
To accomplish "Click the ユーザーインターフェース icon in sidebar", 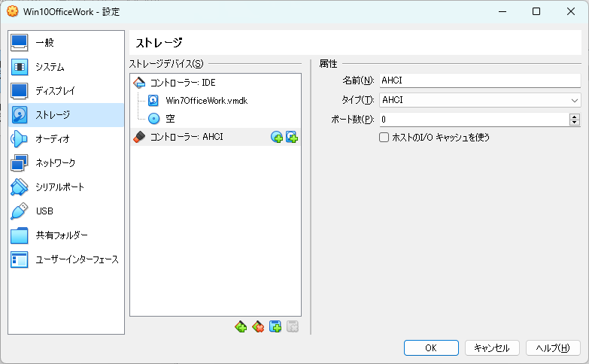I will click(19, 259).
